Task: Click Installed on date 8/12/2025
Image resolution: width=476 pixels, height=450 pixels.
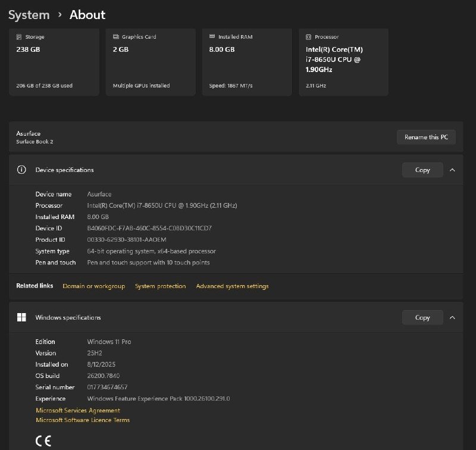Action: [101, 364]
